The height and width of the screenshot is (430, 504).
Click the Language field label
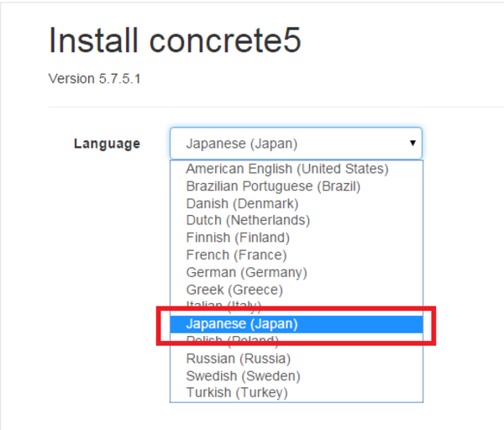[107, 144]
